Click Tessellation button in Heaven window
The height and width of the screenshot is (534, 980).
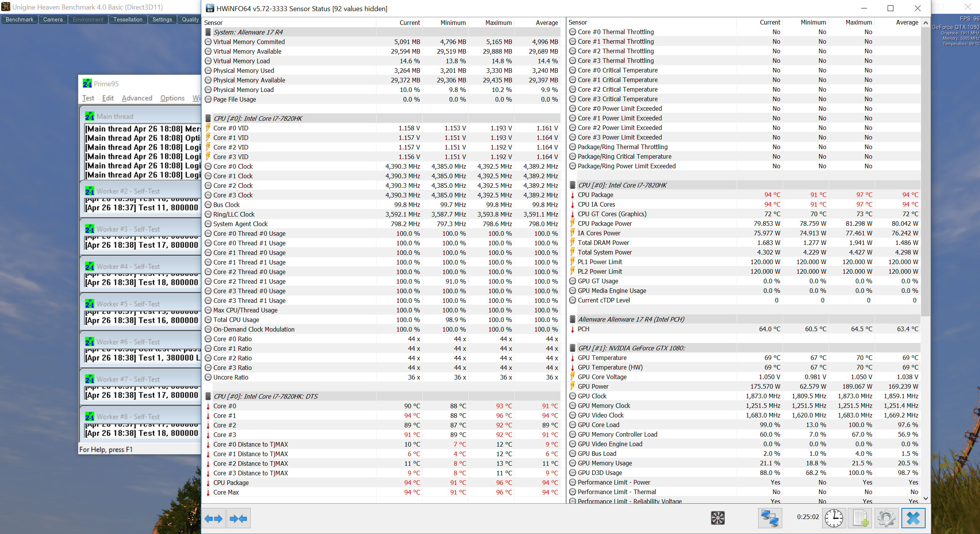click(128, 19)
